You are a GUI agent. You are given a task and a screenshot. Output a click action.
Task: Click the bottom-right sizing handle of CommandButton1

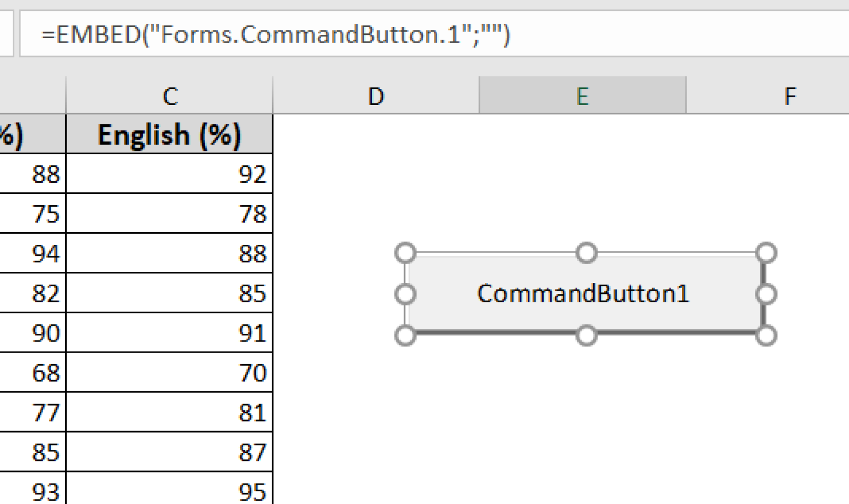click(766, 334)
